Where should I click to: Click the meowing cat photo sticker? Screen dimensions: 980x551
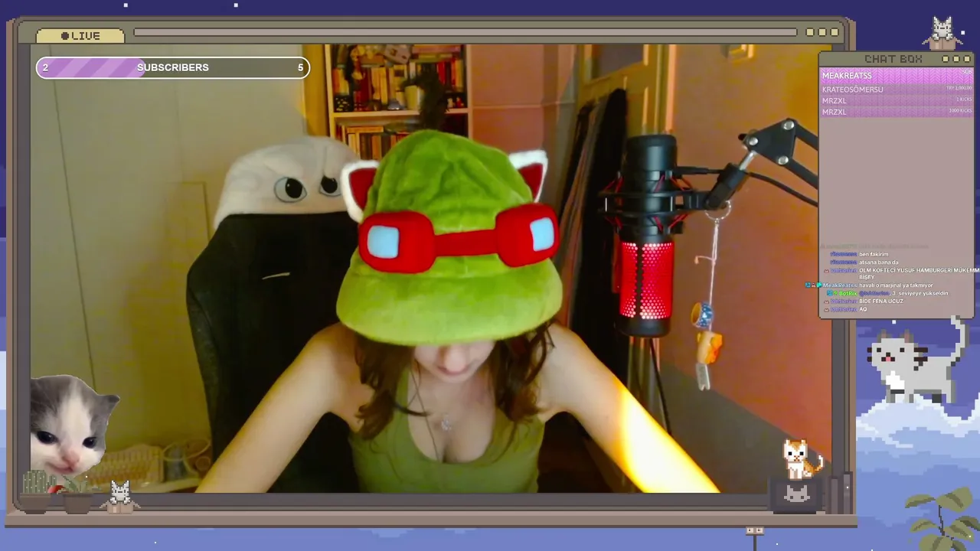click(x=73, y=425)
